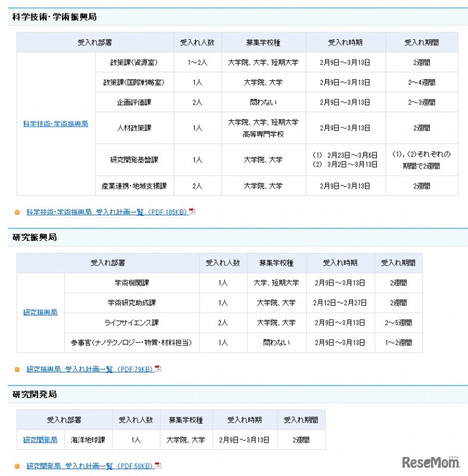Viewport: 468px width, 476px height.
Task: Open 研究振興局 受入れ計画一覧 (PDF:79KB) link
Action: (x=89, y=369)
